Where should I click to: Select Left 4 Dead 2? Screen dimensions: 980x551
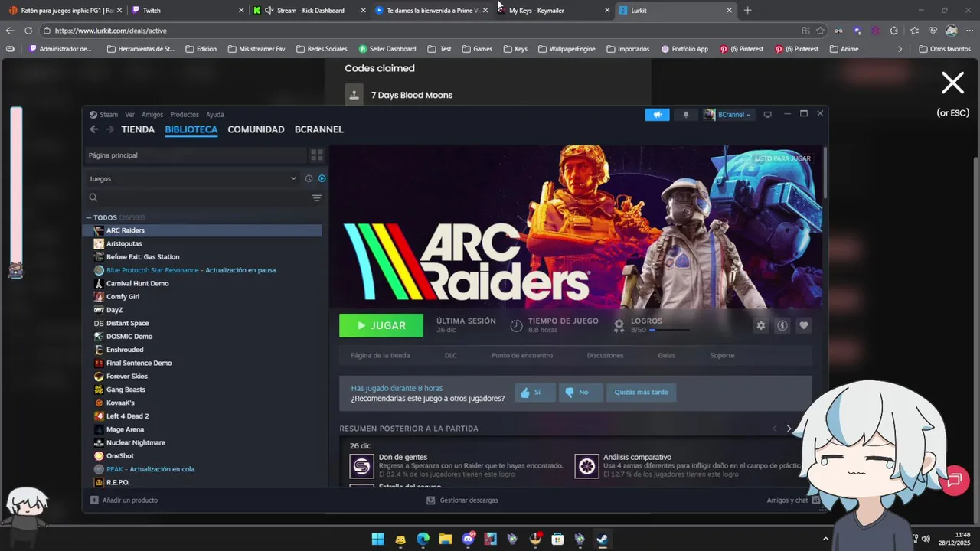coord(127,416)
